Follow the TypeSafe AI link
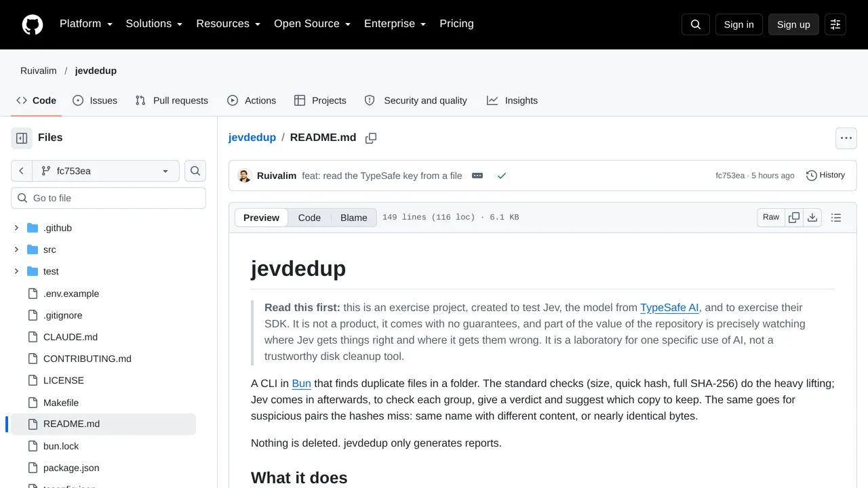 point(669,307)
